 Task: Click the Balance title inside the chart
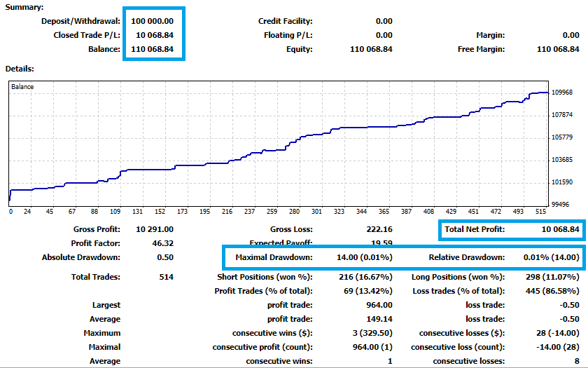(22, 87)
